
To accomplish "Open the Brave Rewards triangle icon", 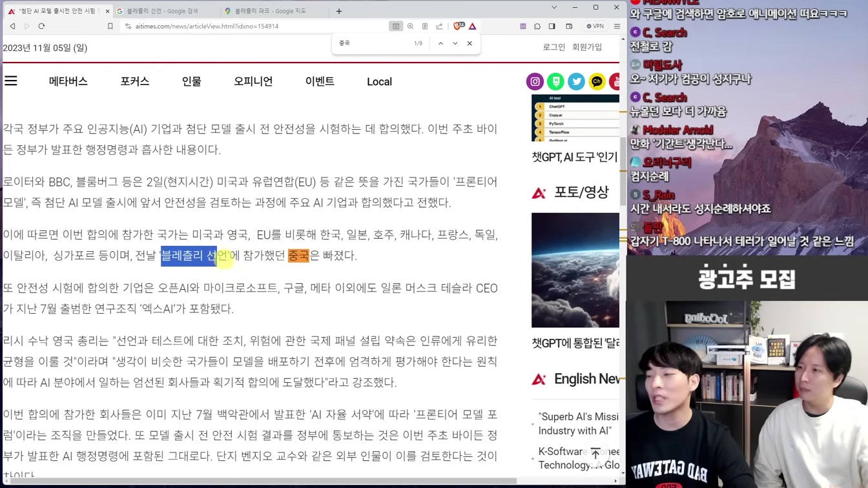I will (x=473, y=26).
